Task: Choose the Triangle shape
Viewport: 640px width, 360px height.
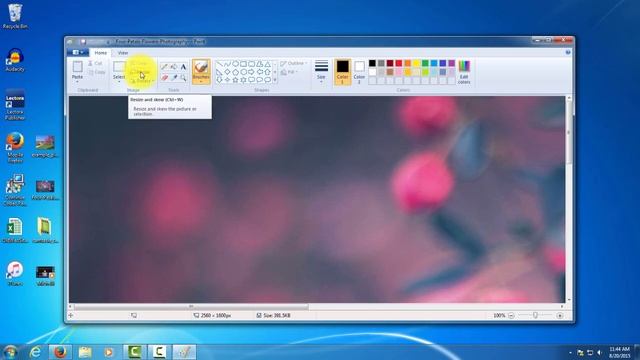Action: (267, 64)
